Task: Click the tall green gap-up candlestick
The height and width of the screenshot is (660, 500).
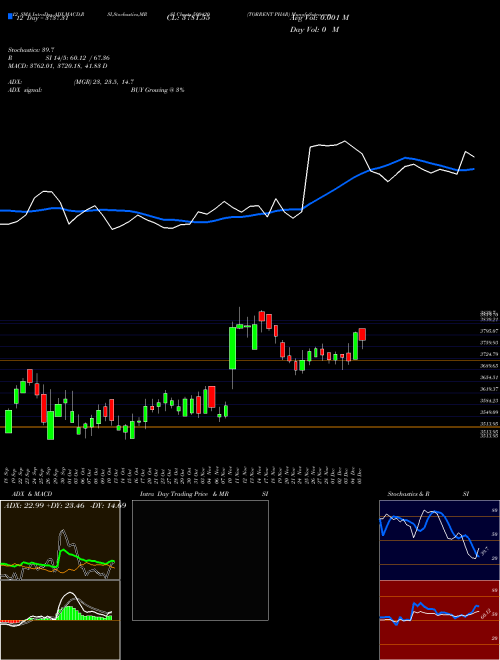Action: point(232,348)
